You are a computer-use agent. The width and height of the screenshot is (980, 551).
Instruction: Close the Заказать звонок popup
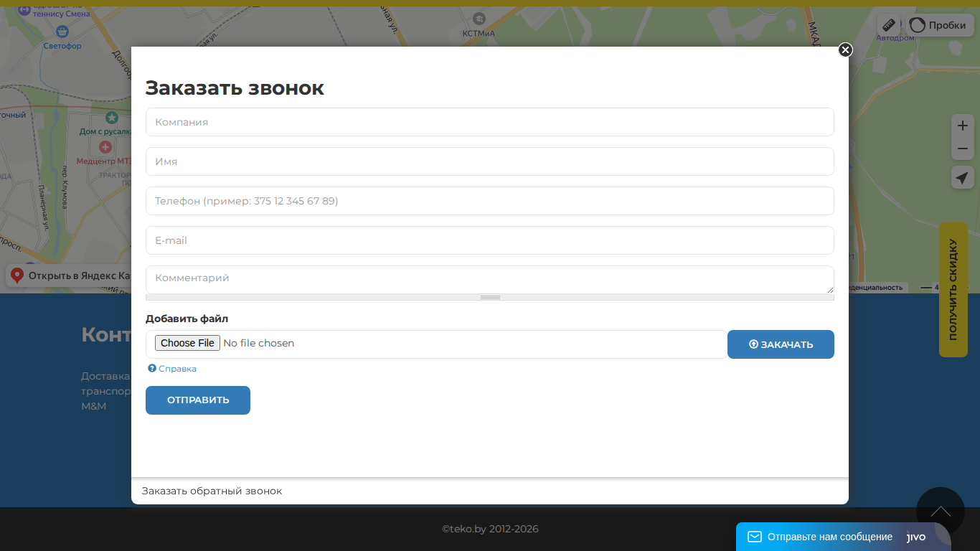coord(845,50)
